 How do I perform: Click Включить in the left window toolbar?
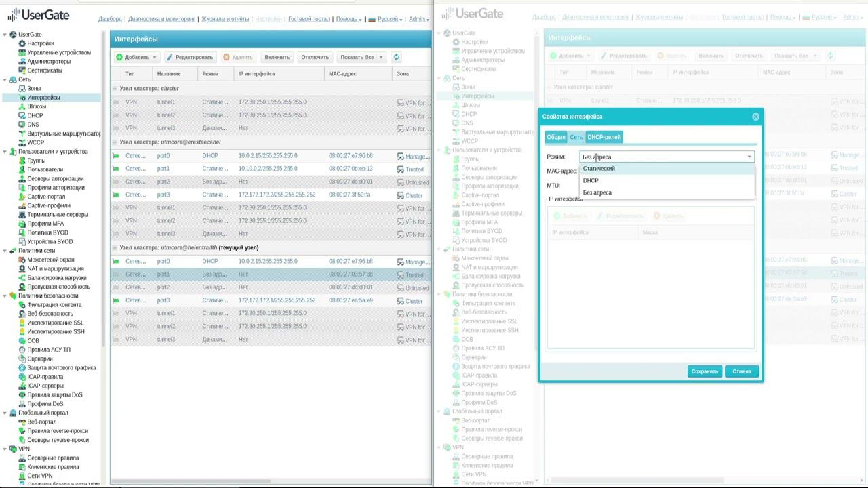[x=277, y=58]
